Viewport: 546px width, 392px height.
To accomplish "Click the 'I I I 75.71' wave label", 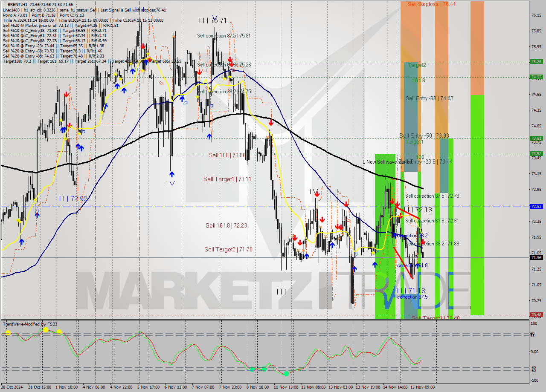I will pos(212,20).
